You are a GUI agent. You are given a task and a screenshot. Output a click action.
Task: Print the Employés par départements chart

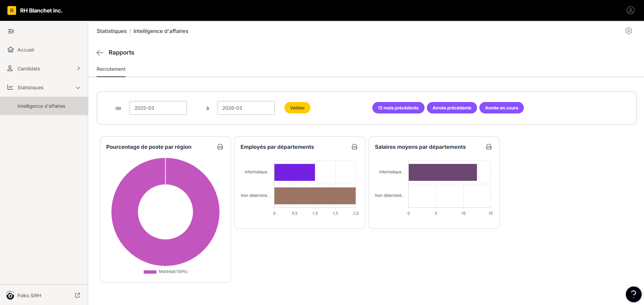pyautogui.click(x=354, y=147)
